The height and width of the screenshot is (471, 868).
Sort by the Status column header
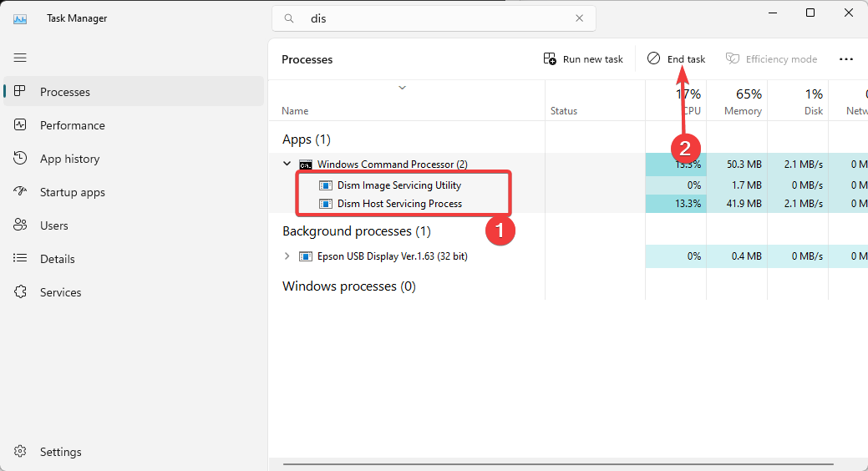pos(595,101)
